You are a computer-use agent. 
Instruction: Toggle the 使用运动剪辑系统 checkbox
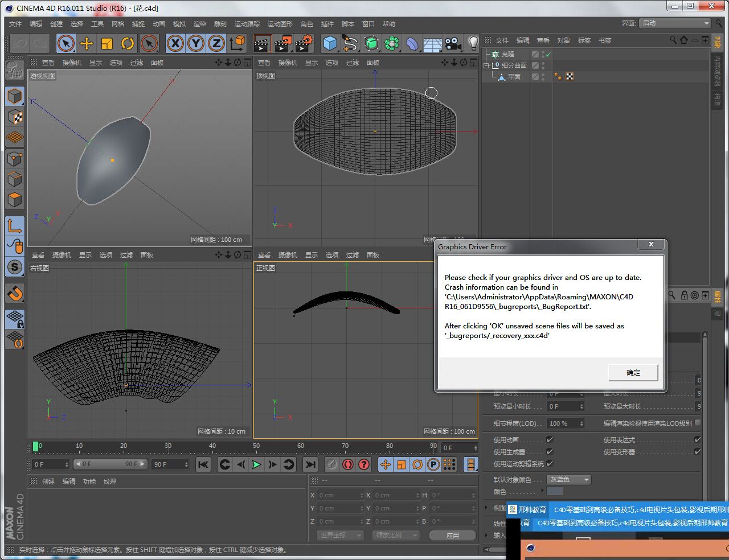click(x=550, y=463)
